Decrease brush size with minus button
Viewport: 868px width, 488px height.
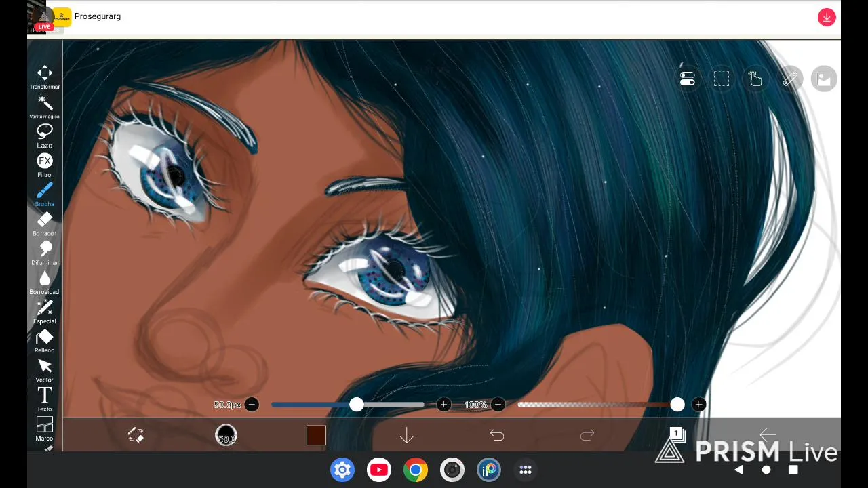point(252,405)
